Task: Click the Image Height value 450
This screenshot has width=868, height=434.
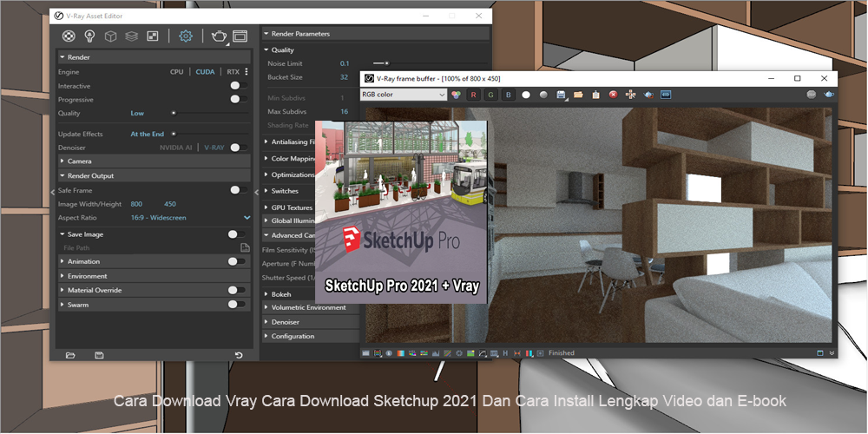Action: click(x=170, y=204)
